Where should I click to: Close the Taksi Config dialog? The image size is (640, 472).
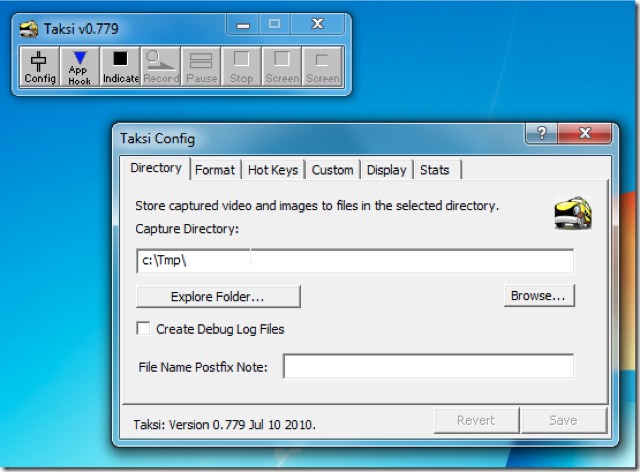pos(585,133)
